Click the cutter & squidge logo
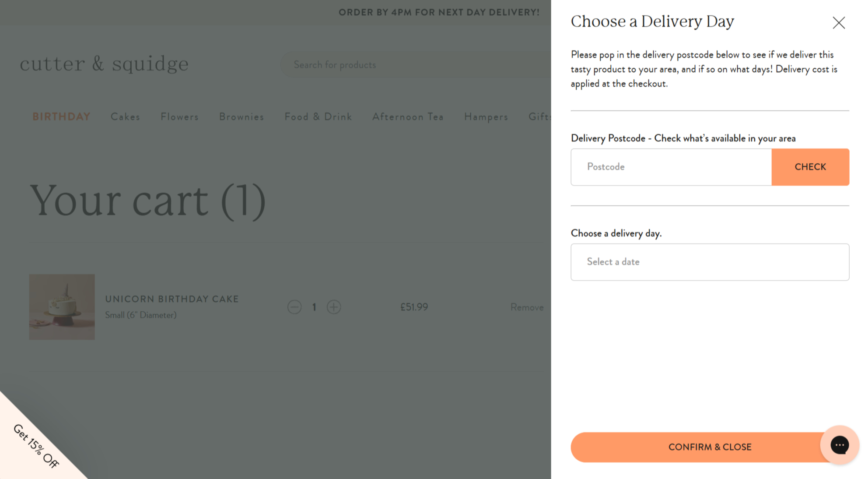 click(104, 64)
